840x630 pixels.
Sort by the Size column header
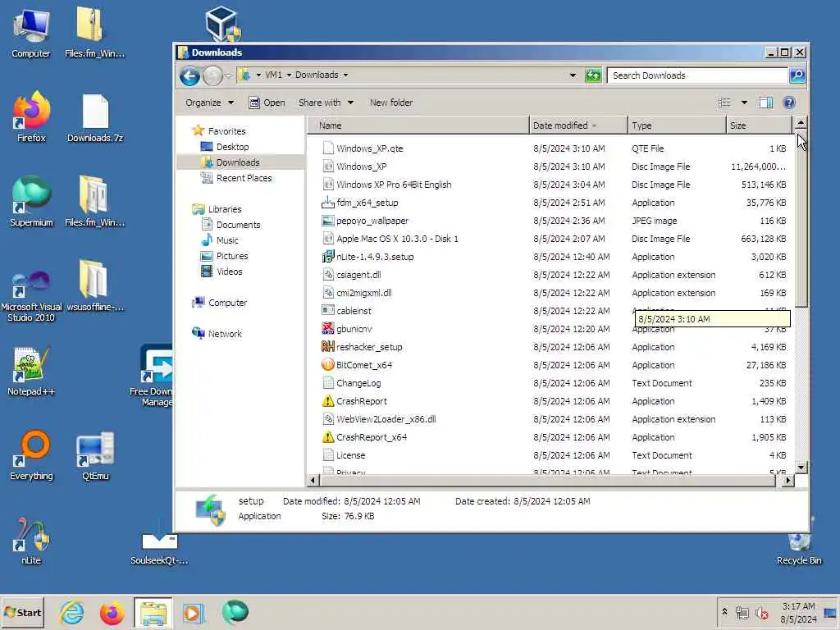tap(759, 126)
